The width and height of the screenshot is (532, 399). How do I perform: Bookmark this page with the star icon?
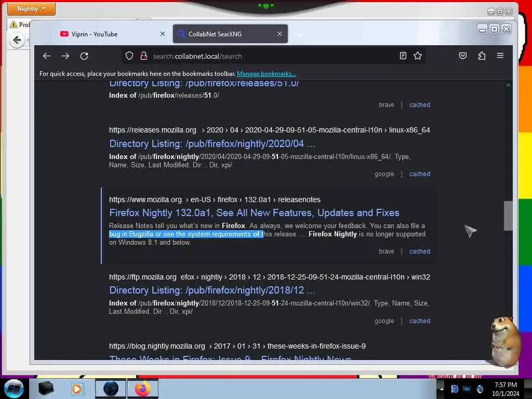tap(418, 56)
